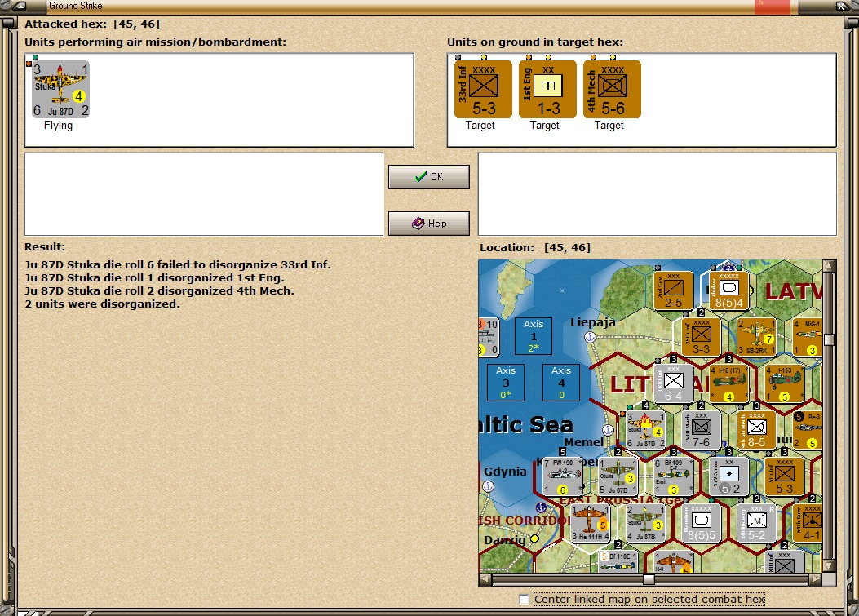Click the map horizontal scrollbar thumb
This screenshot has width=859, height=616.
click(x=649, y=579)
